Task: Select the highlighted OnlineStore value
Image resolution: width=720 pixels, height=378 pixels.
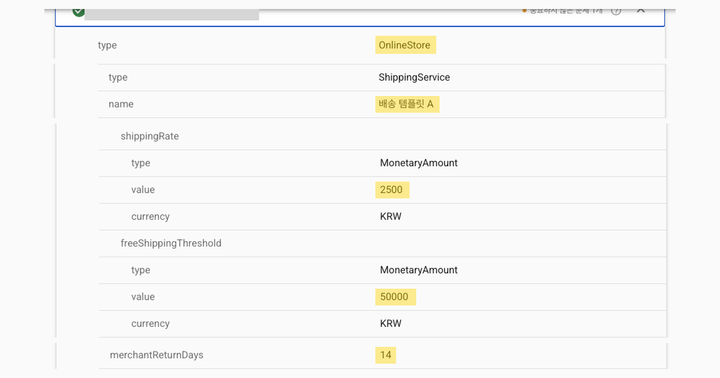Action: click(x=405, y=45)
